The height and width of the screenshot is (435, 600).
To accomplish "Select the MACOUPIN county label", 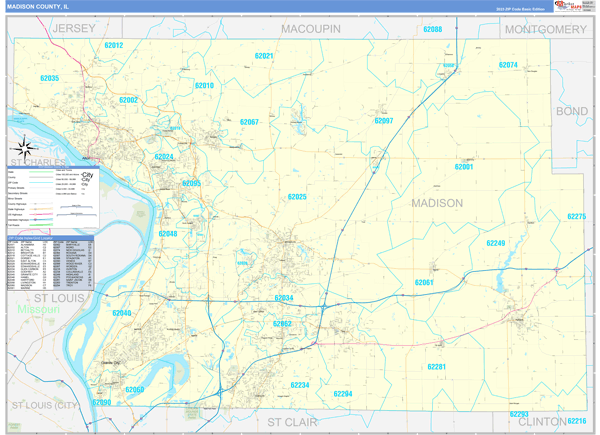I will 311,29.
